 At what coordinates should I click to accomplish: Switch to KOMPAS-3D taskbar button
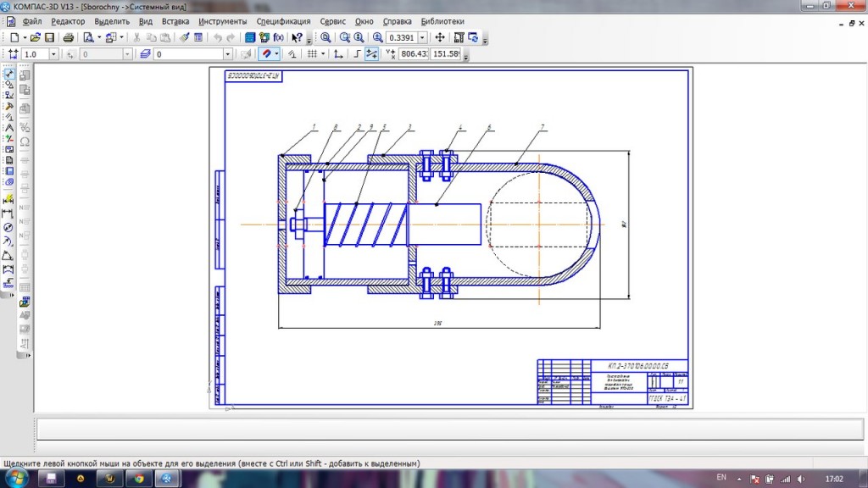point(167,479)
